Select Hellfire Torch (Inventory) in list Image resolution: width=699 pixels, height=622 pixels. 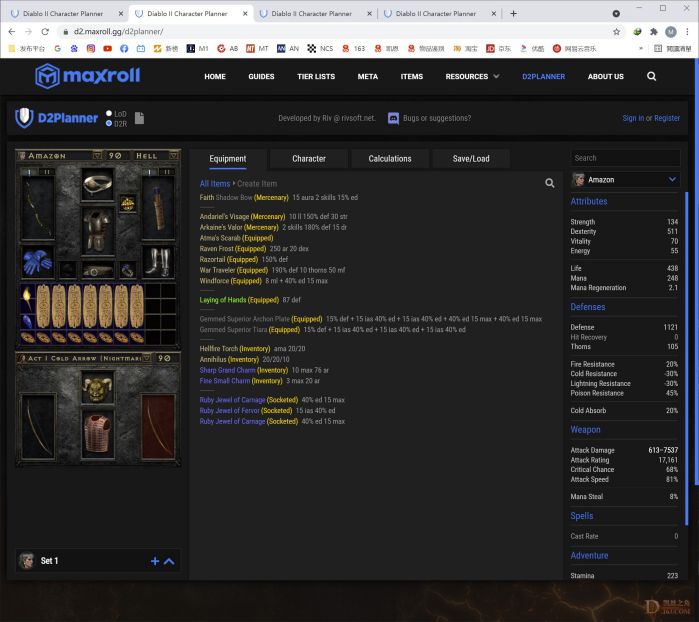click(234, 349)
